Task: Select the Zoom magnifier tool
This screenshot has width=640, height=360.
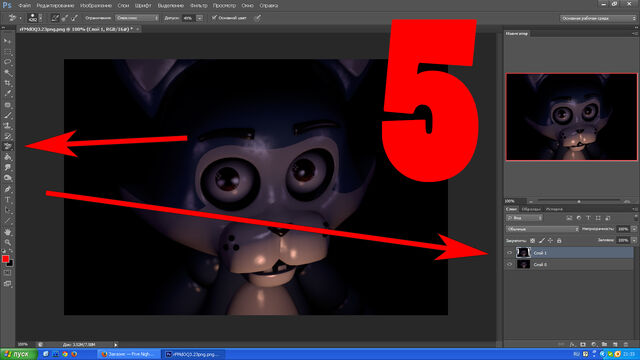Action: (7, 242)
